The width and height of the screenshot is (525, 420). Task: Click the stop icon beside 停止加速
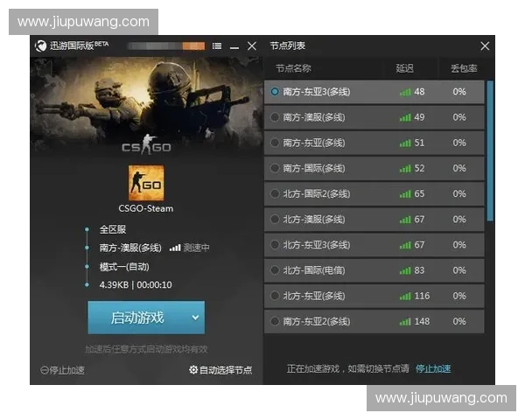pos(45,370)
